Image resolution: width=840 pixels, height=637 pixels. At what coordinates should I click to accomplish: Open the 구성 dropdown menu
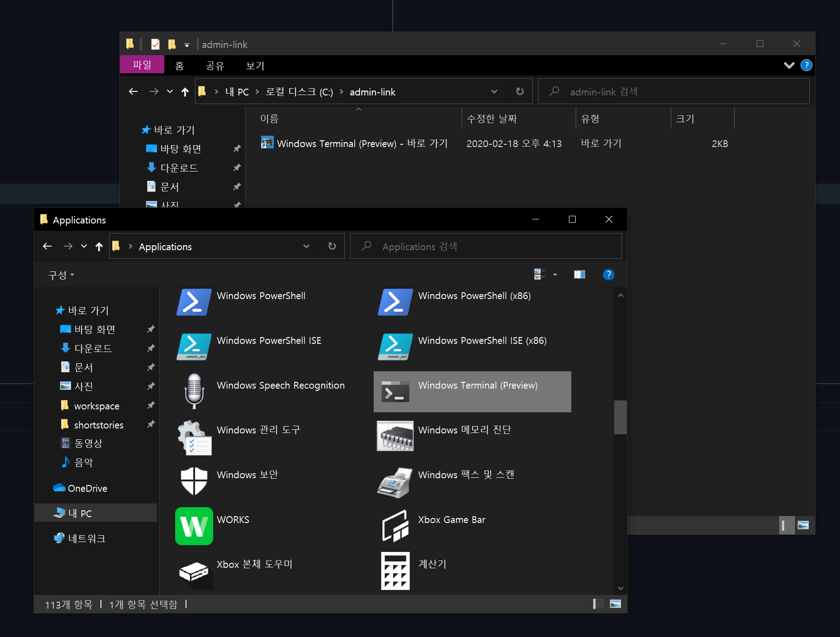pyautogui.click(x=61, y=275)
